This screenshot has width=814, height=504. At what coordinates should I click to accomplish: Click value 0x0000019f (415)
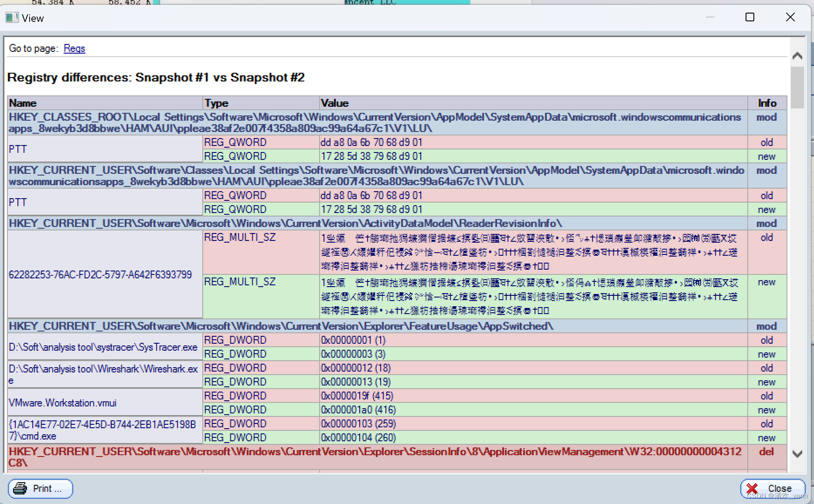coord(533,396)
